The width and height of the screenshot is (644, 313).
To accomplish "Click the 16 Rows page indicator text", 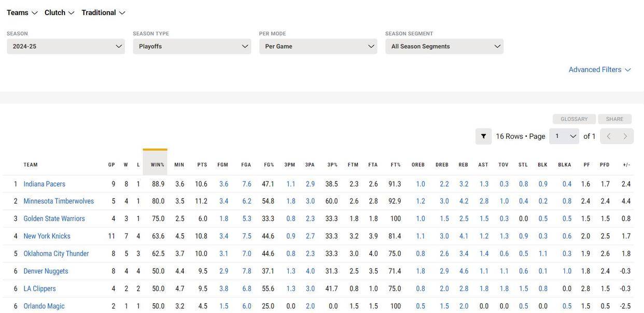I will (521, 136).
